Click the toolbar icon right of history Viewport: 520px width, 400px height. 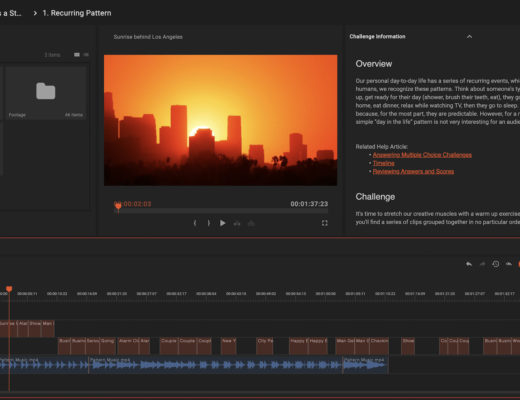point(509,264)
